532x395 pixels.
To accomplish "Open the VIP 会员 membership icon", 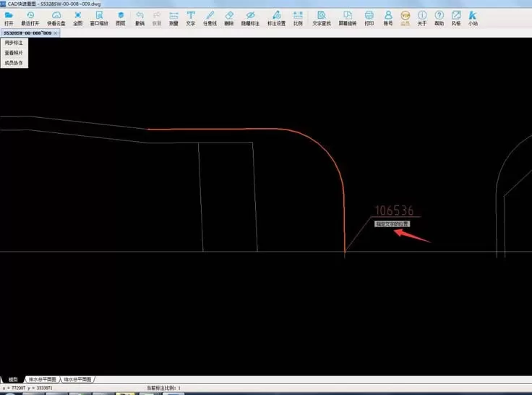I will (x=405, y=18).
